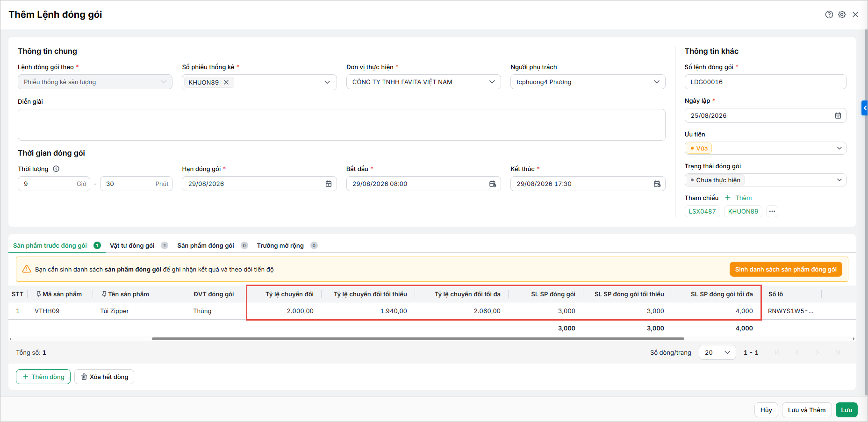This screenshot has height=422, width=868.
Task: Click the horizontal table scrollbar
Action: (x=418, y=338)
